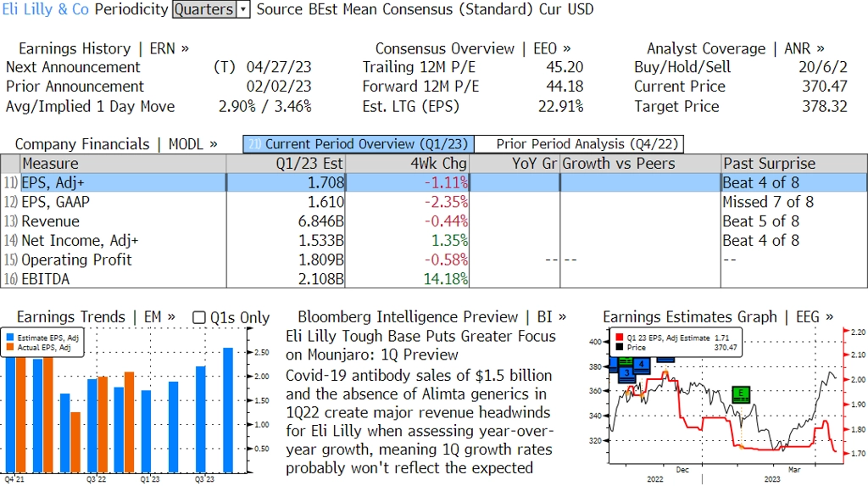868x486 pixels.
Task: Select the Operating Profit row
Action: pos(434,260)
